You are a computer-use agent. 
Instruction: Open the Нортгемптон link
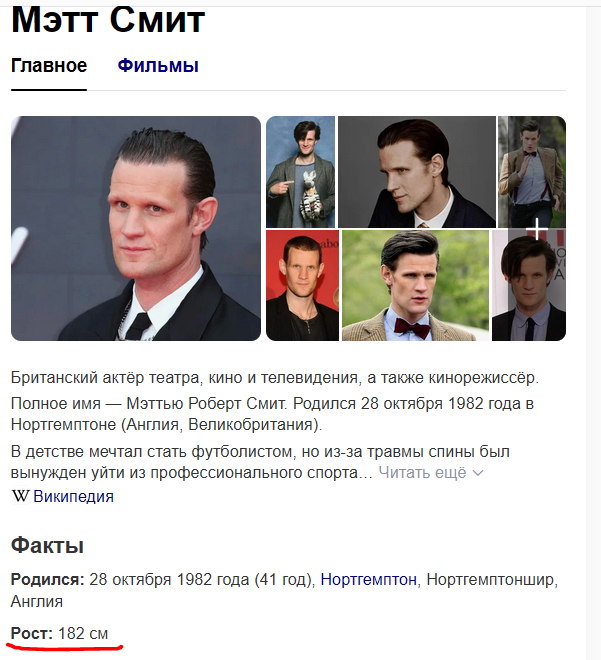coord(368,580)
